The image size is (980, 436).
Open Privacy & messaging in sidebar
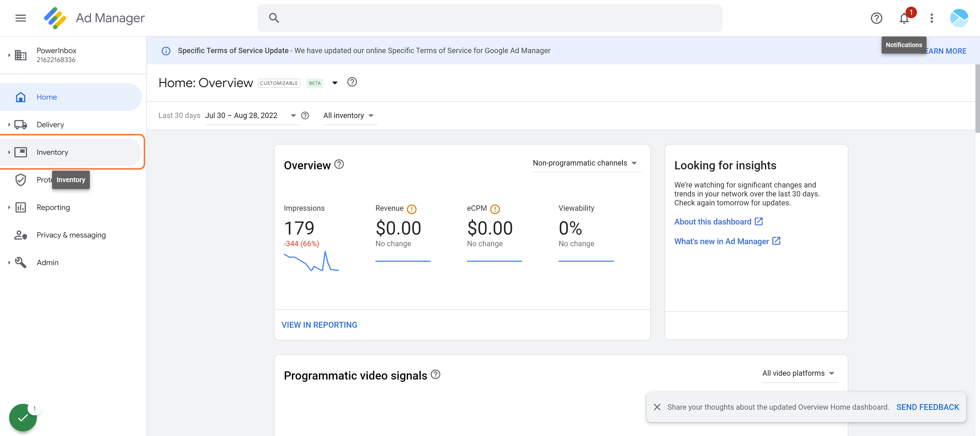tap(71, 235)
